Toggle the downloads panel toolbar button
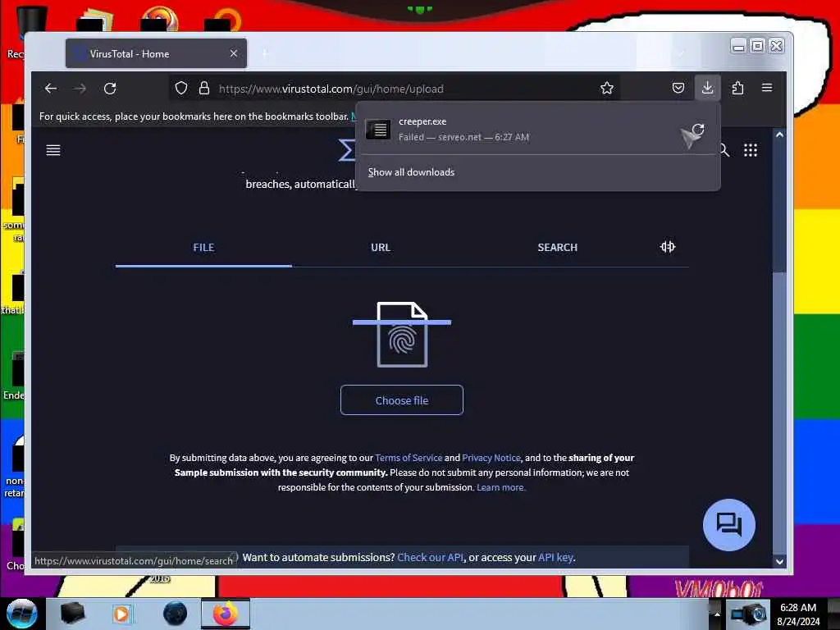The image size is (840, 630). click(708, 87)
